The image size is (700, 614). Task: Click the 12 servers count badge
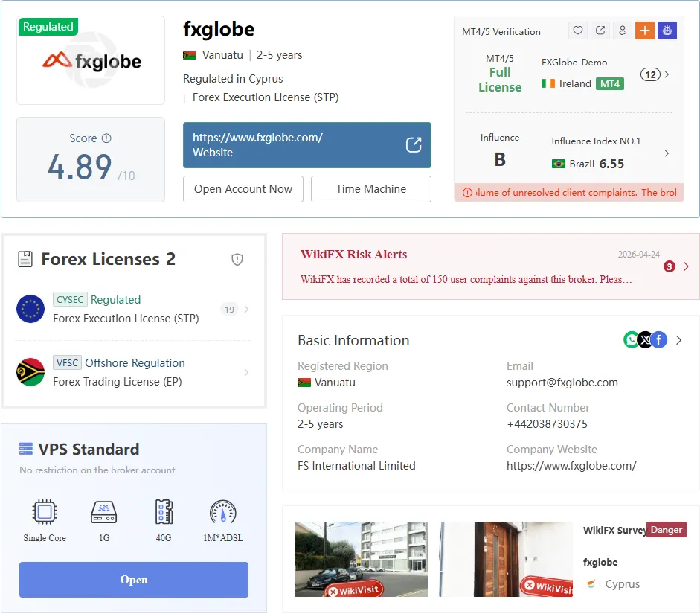[651, 74]
